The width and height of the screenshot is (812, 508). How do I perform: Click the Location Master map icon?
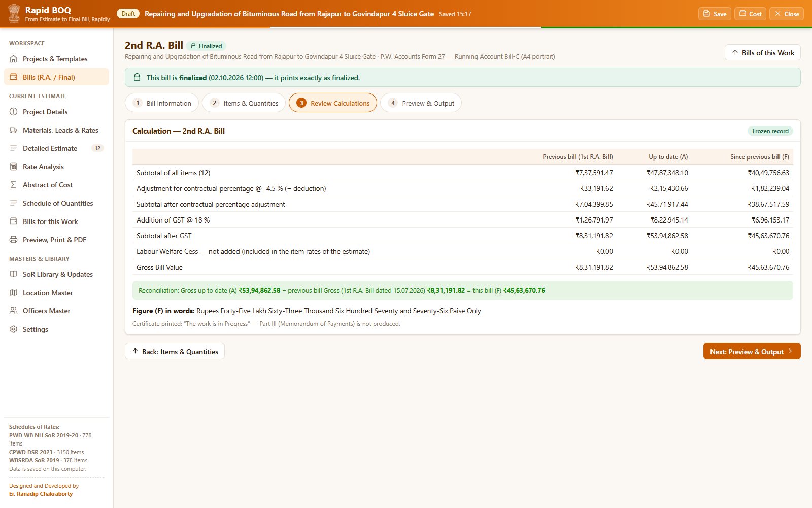(x=14, y=293)
